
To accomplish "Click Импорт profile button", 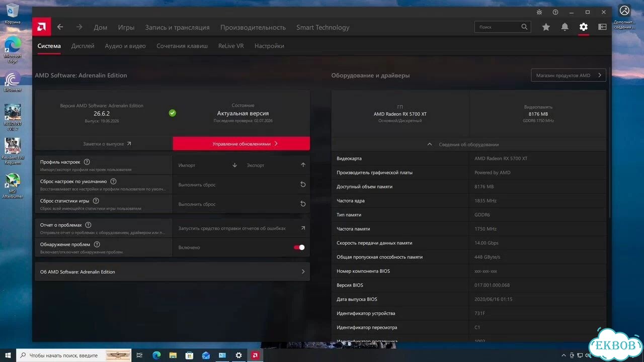I will pyautogui.click(x=207, y=165).
